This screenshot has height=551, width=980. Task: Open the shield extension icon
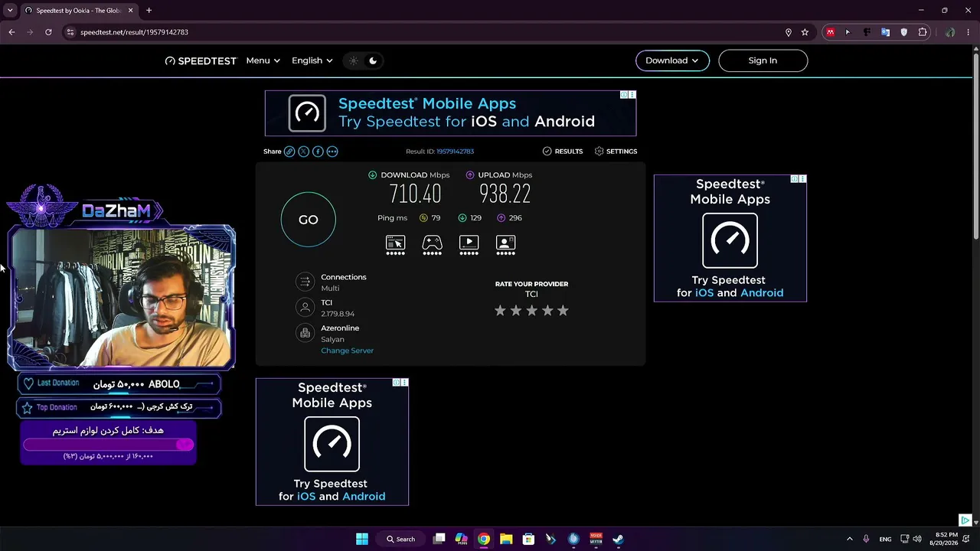pos(904,32)
